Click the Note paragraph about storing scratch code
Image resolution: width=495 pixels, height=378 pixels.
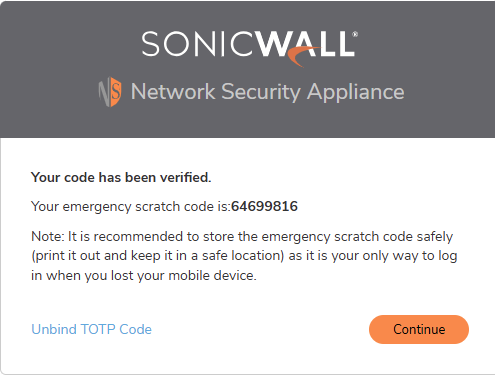(x=244, y=256)
